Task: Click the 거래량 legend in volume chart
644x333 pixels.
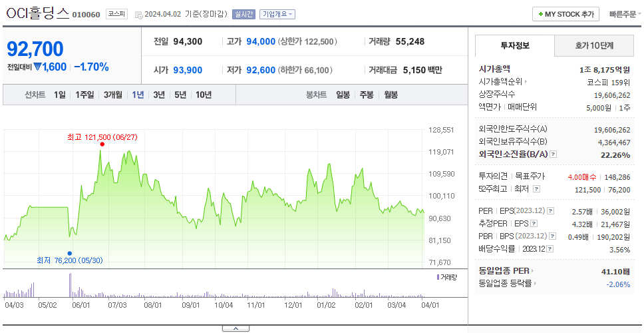Action: tap(446, 277)
